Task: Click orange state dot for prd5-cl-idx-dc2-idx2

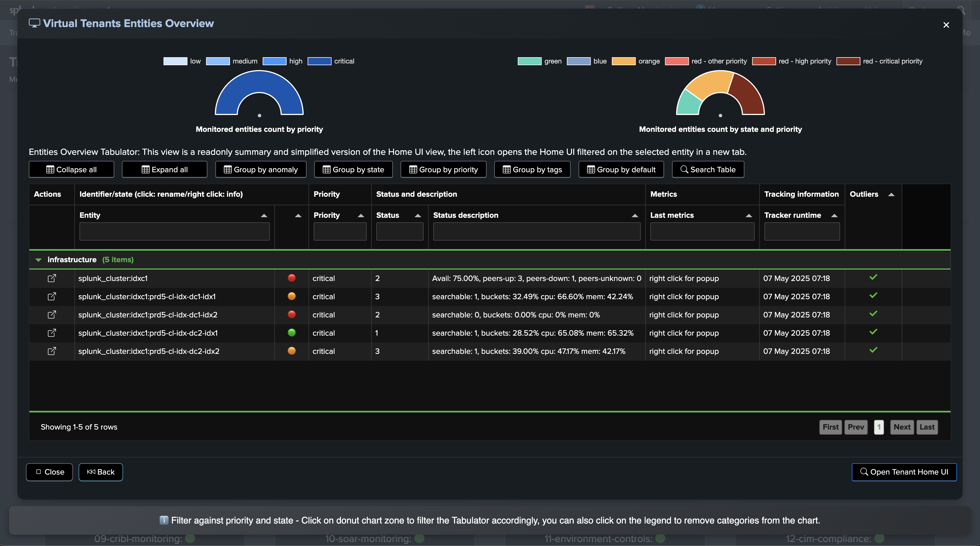Action: (x=292, y=351)
